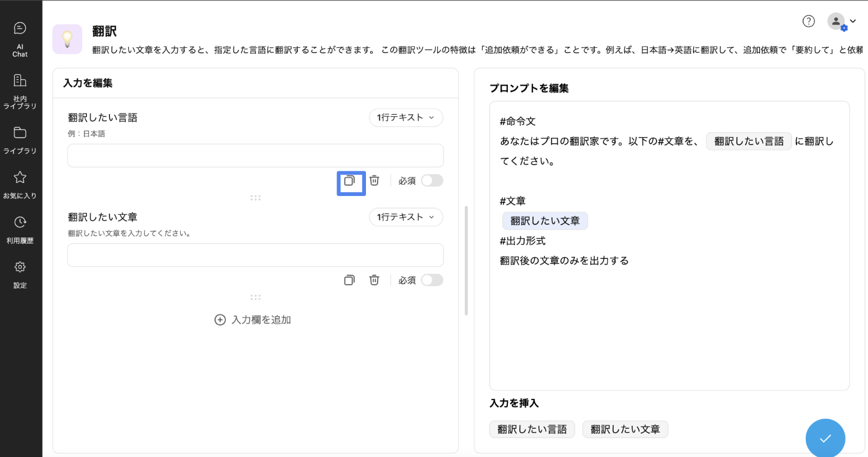Duplicate the 翻訳したい言語 input field
Image resolution: width=868 pixels, height=457 pixels.
pyautogui.click(x=350, y=181)
